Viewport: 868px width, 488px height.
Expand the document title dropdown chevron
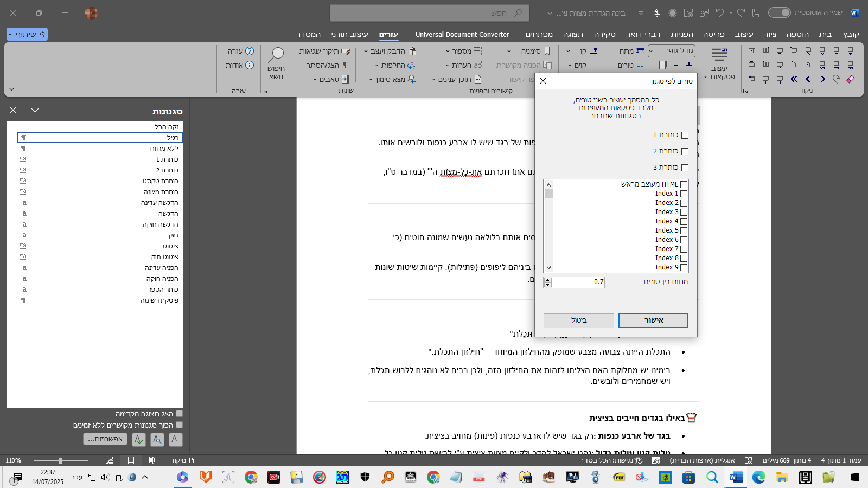click(550, 13)
